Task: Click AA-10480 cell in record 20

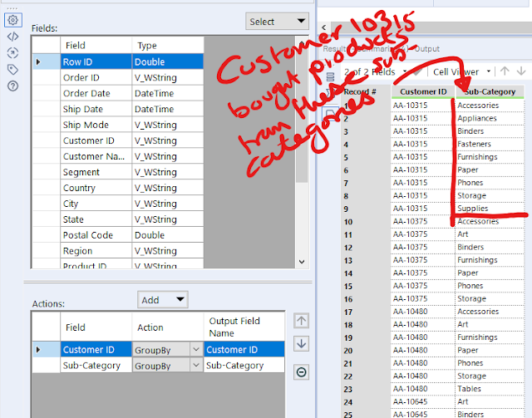Action: (x=423, y=350)
